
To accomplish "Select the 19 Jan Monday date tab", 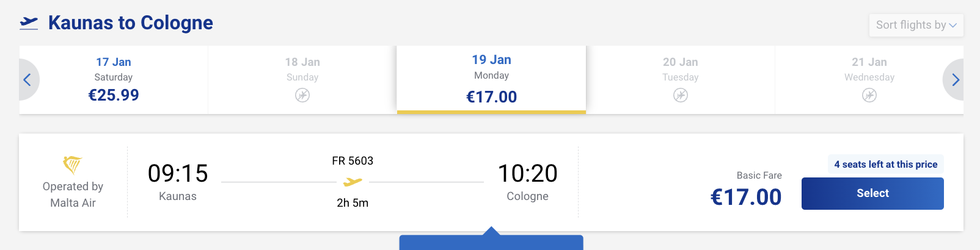I will point(491,79).
